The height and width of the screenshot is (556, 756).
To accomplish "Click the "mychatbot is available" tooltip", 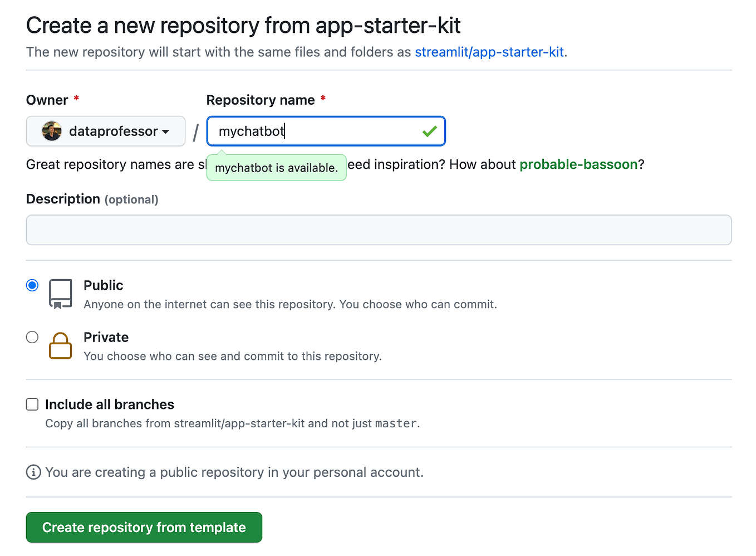I will pyautogui.click(x=276, y=168).
